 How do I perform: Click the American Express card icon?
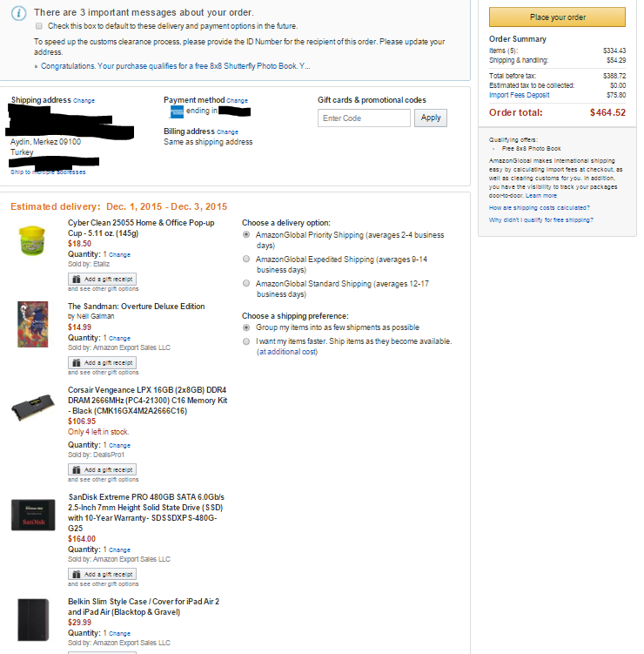click(x=177, y=111)
